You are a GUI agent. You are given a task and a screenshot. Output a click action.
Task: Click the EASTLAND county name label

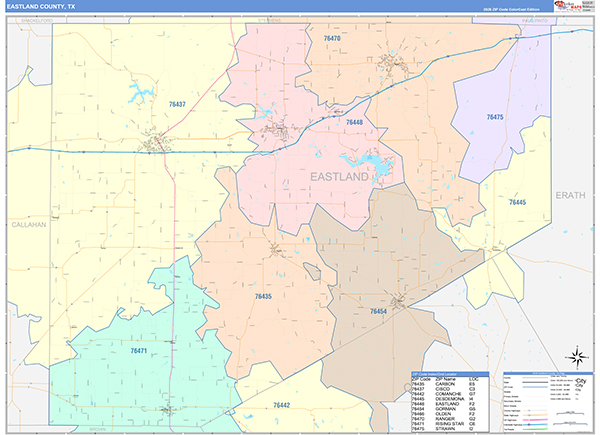click(339, 177)
